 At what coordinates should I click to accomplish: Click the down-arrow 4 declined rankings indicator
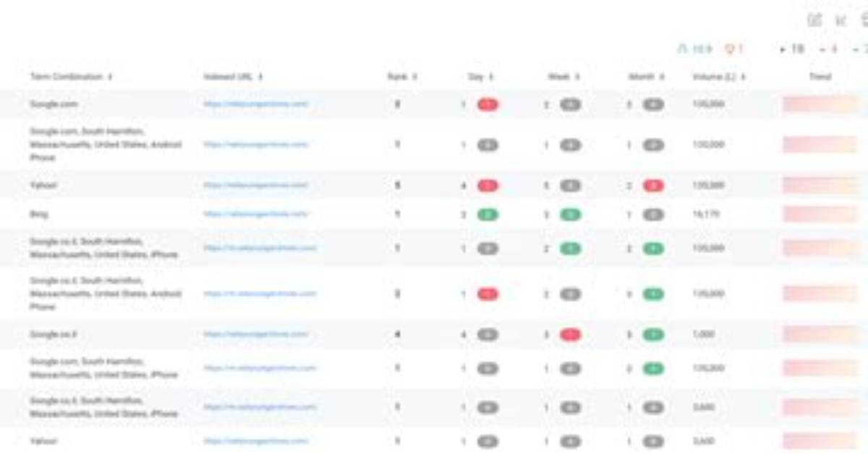pyautogui.click(x=828, y=49)
